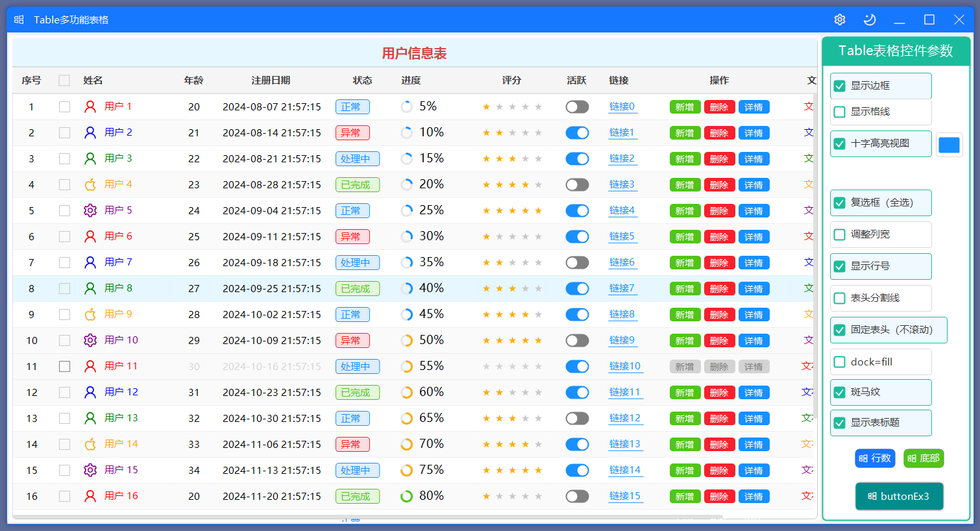980x531 pixels.
Task: Click the red user icon for 用户 6
Action: coord(90,236)
